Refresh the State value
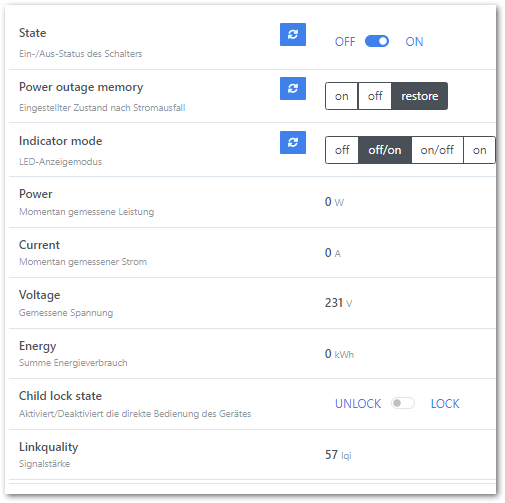Screen dimensions: 505x503 [293, 34]
